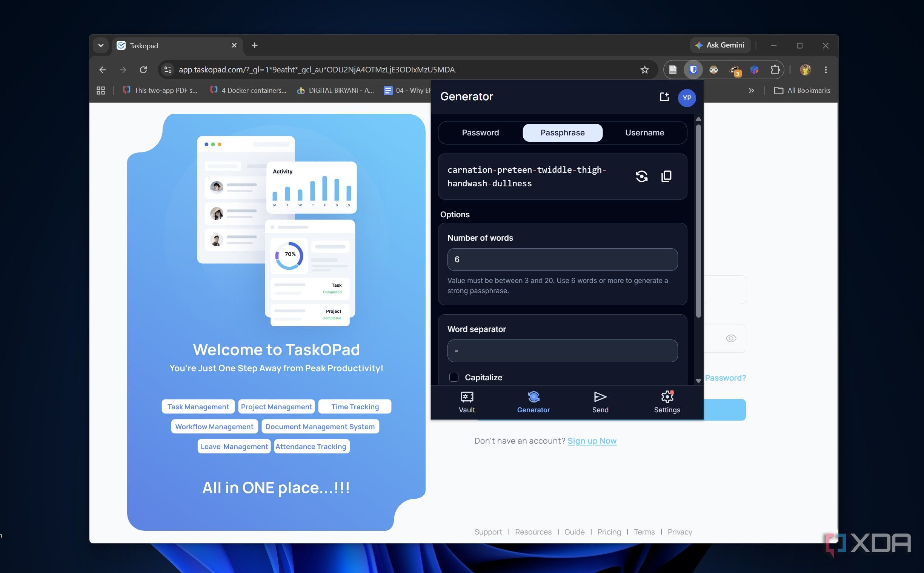Open the Chrome profile avatar

(805, 70)
